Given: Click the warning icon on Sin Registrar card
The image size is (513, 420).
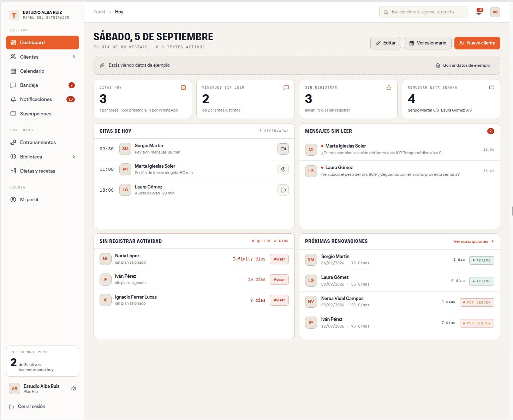Looking at the screenshot, I should coord(389,88).
